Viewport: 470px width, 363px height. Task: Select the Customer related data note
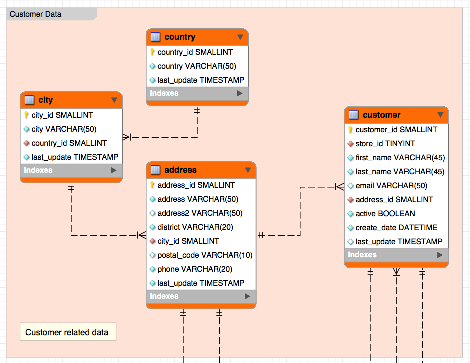click(68, 332)
